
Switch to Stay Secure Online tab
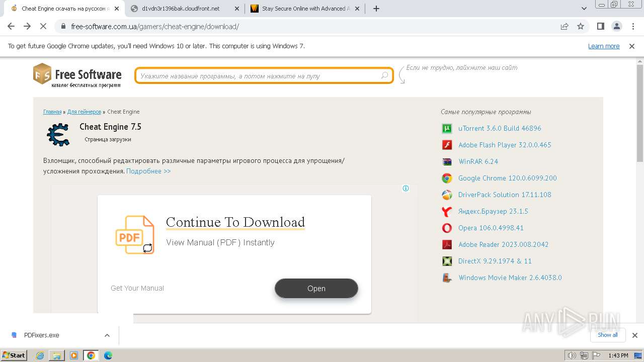pos(304,9)
